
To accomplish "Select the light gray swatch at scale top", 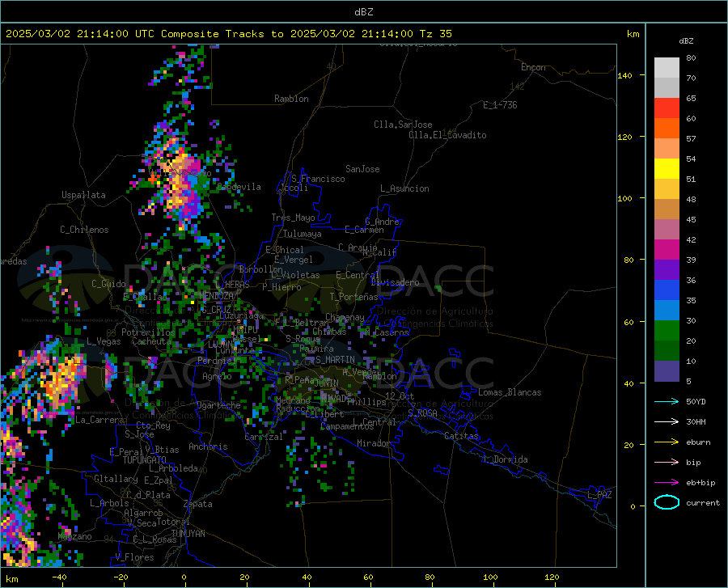I will 667,68.
